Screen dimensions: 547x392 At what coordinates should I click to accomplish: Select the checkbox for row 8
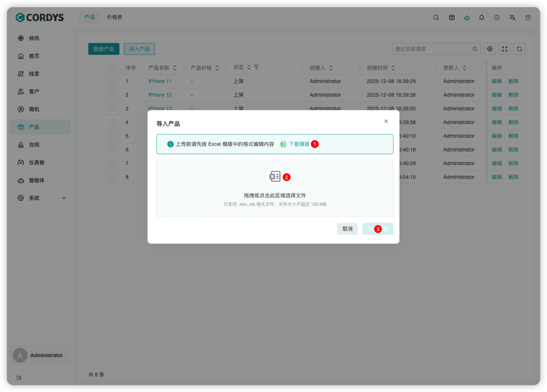click(x=112, y=177)
